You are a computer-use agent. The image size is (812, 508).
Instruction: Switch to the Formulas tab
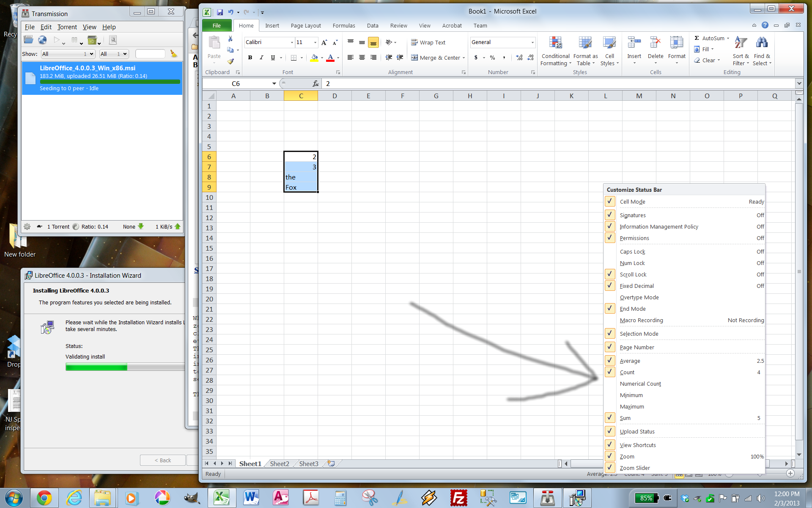(x=344, y=25)
